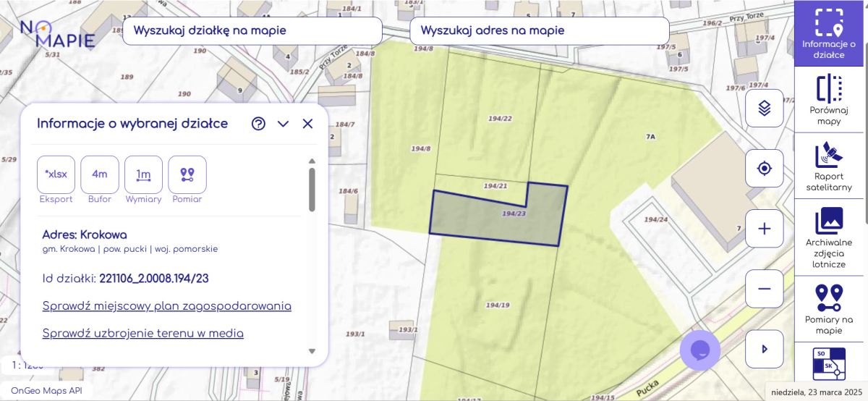Focus the Wyszukaj działkę na mapie field

[x=252, y=30]
